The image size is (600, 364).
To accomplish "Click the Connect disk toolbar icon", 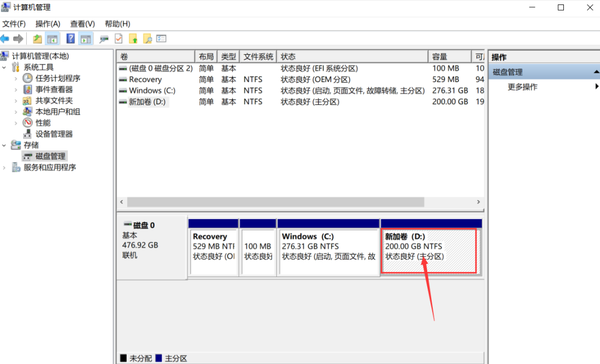I will [x=104, y=39].
